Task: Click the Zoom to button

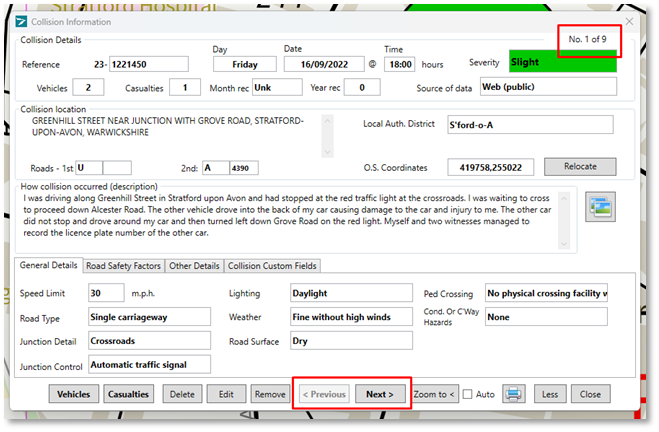Action: tap(435, 394)
